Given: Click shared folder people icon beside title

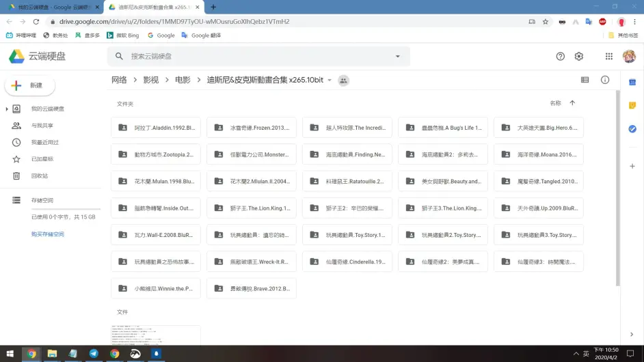Looking at the screenshot, I should (x=343, y=81).
